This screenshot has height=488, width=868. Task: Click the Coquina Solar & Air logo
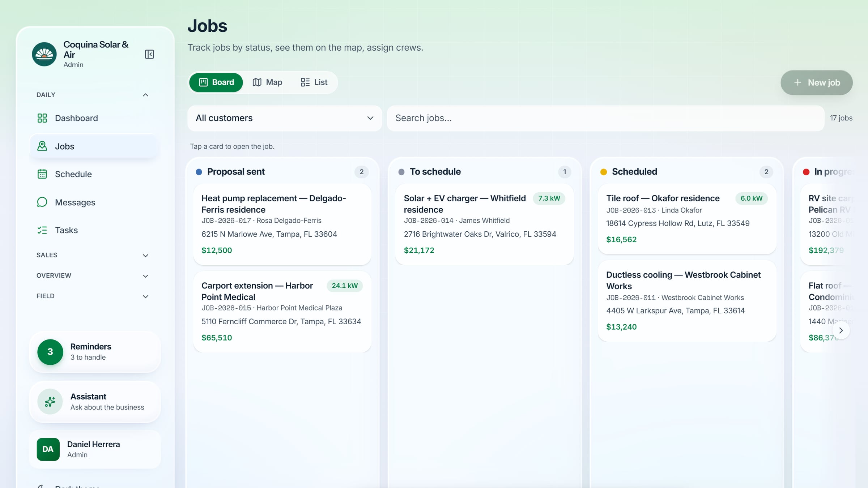[x=44, y=54]
